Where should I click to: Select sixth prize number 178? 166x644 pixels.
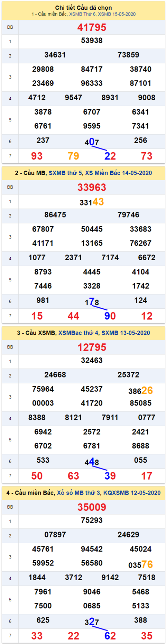pyautogui.click(x=92, y=302)
